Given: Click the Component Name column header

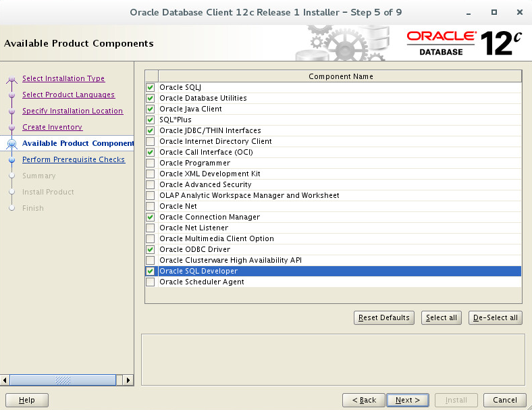Looking at the screenshot, I should tap(340, 76).
